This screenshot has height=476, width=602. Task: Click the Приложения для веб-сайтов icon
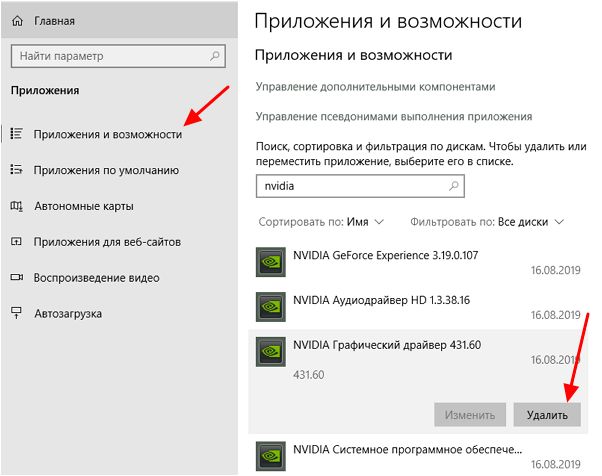(x=16, y=241)
